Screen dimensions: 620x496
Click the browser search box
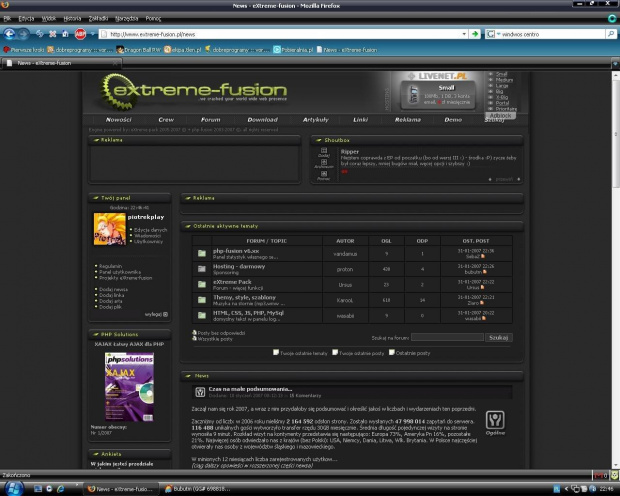point(552,34)
